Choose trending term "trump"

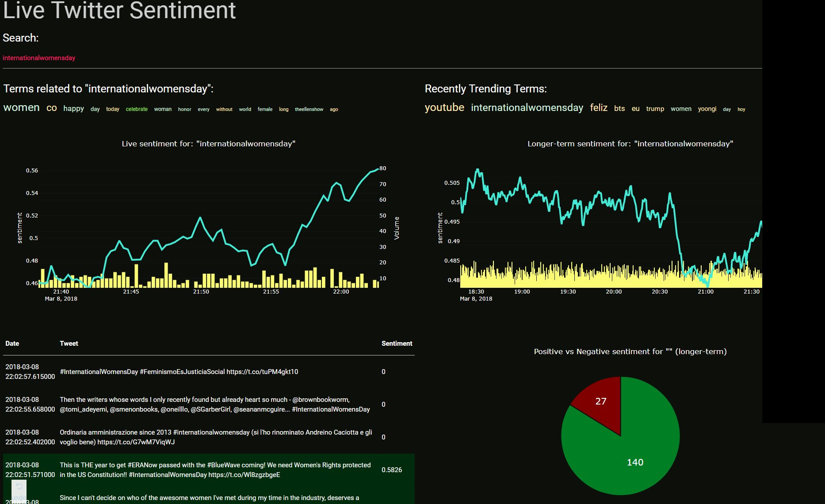pos(655,109)
